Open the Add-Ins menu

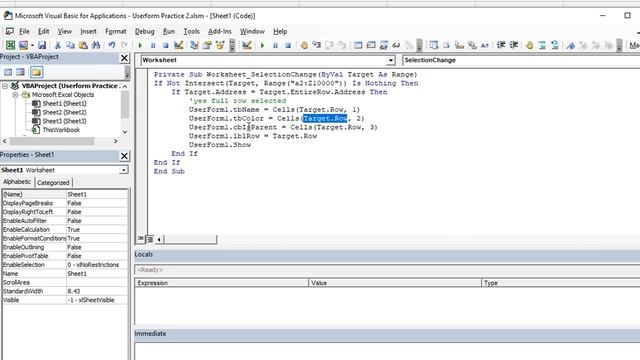pos(220,31)
